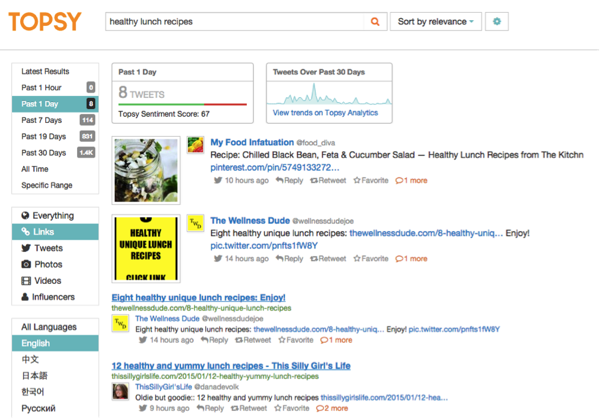
Task: Show 2 more on ThisSillyGirl'sLife tweet
Action: [x=332, y=408]
